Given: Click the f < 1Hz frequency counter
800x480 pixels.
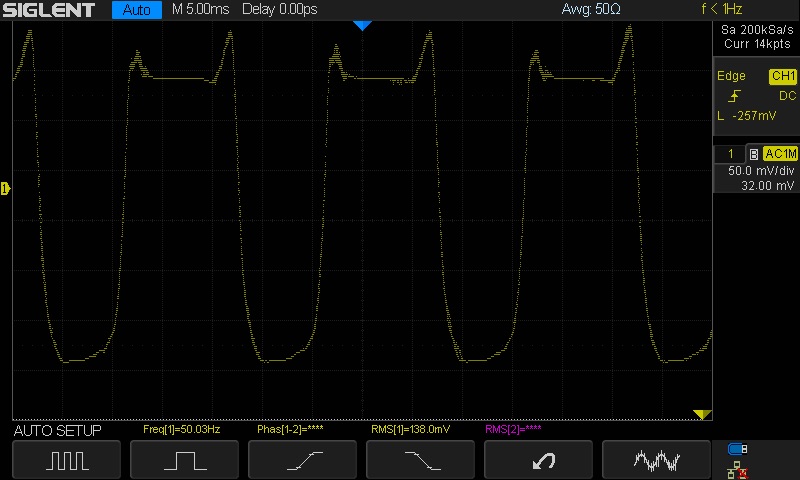Looking at the screenshot, I should click(x=721, y=9).
